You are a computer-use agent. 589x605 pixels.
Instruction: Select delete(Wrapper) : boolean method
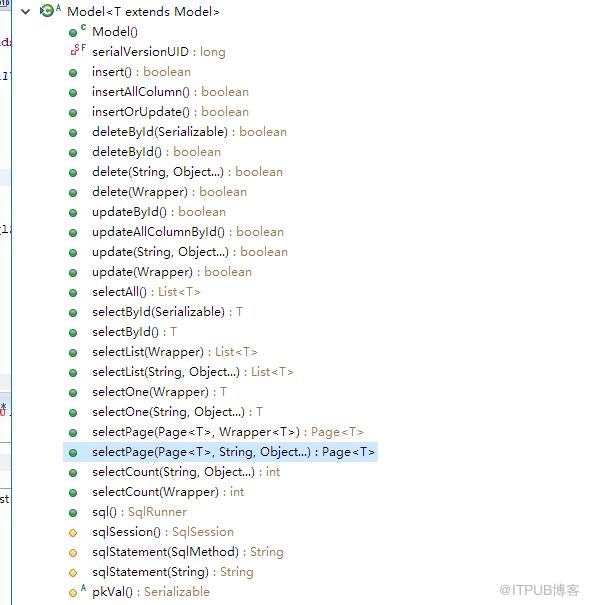pos(169,192)
